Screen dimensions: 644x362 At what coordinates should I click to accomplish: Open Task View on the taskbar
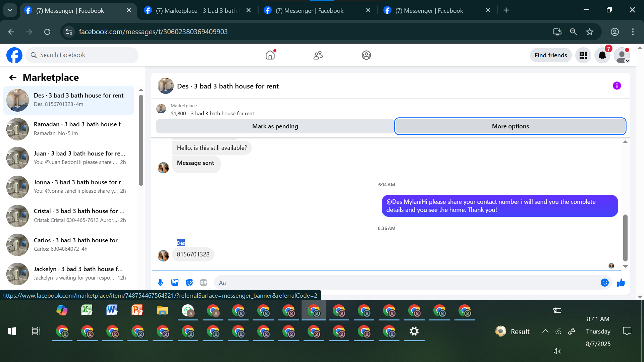36,331
